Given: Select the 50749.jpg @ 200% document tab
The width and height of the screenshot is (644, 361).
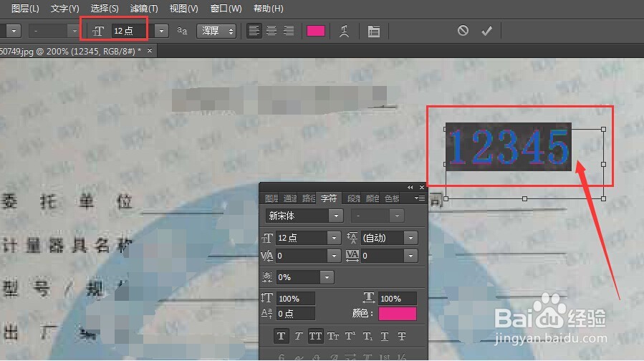Looking at the screenshot, I should pyautogui.click(x=71, y=51).
